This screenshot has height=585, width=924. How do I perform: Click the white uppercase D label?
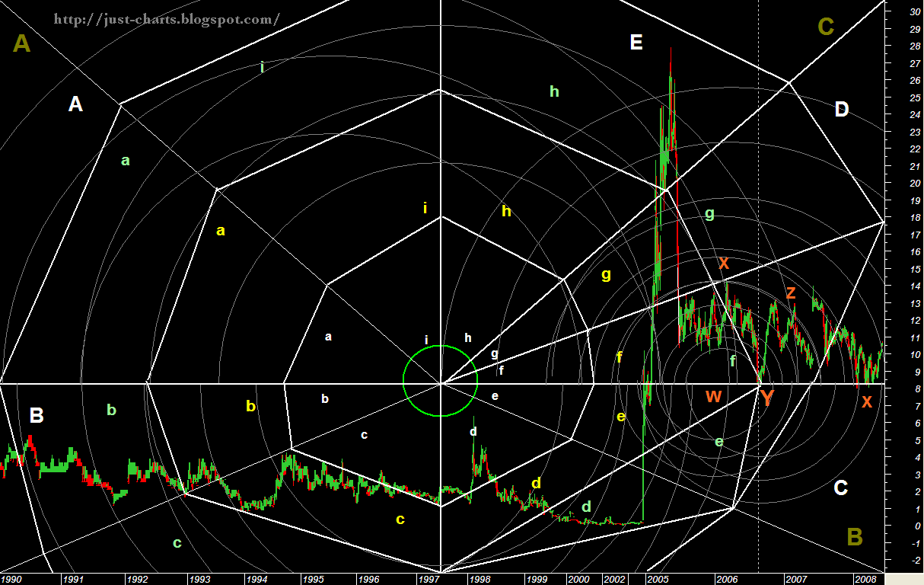point(841,110)
